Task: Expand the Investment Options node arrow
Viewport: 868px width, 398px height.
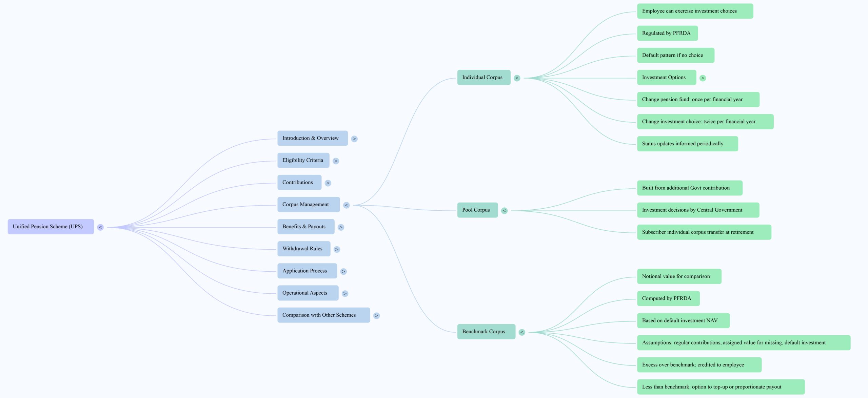Action: (x=703, y=78)
